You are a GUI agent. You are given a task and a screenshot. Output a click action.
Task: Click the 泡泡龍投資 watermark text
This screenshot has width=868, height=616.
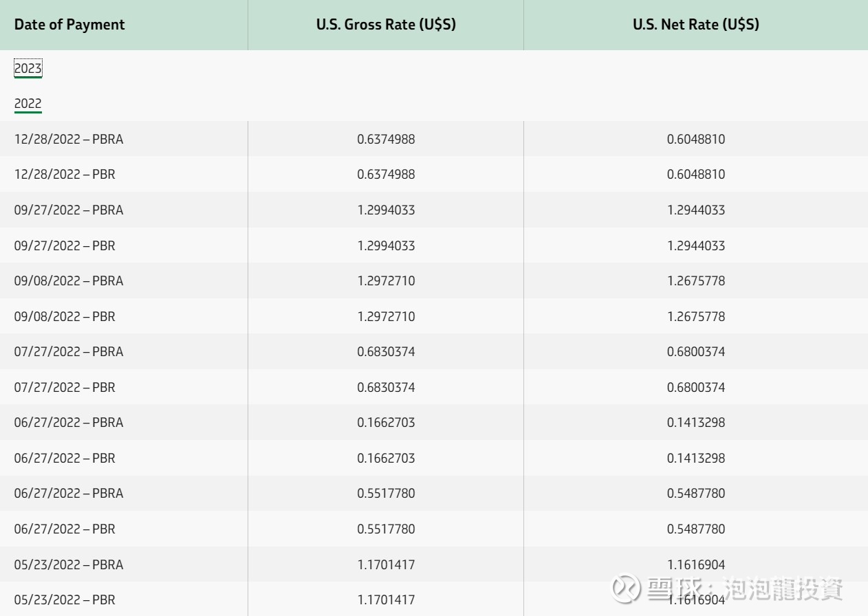pyautogui.click(x=784, y=588)
